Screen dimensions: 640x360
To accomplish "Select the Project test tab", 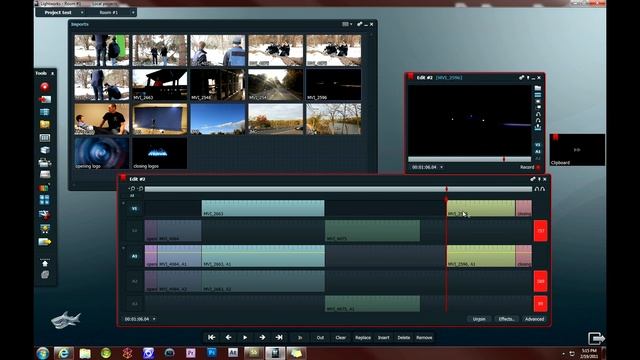I will click(x=58, y=13).
